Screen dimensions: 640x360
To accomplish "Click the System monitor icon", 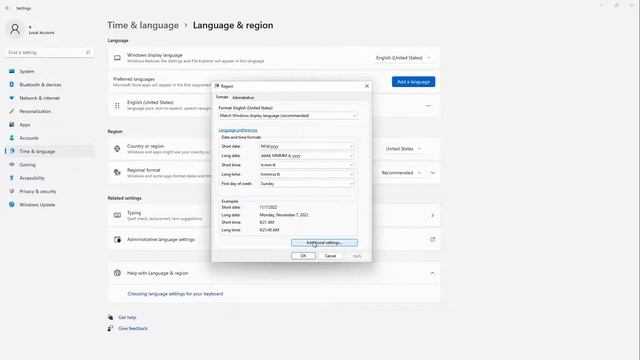I will (x=12, y=71).
